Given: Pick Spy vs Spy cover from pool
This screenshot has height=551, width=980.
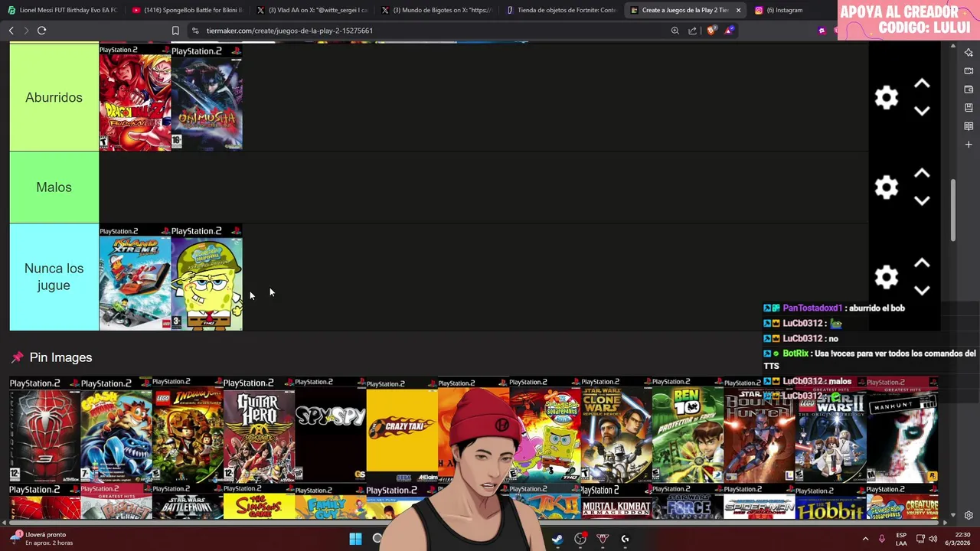Looking at the screenshot, I should [330, 430].
